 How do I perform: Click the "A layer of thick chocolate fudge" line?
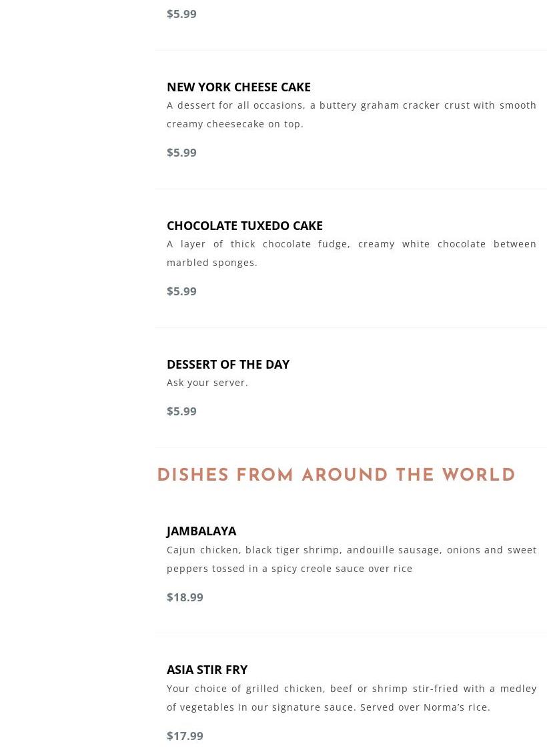(351, 244)
